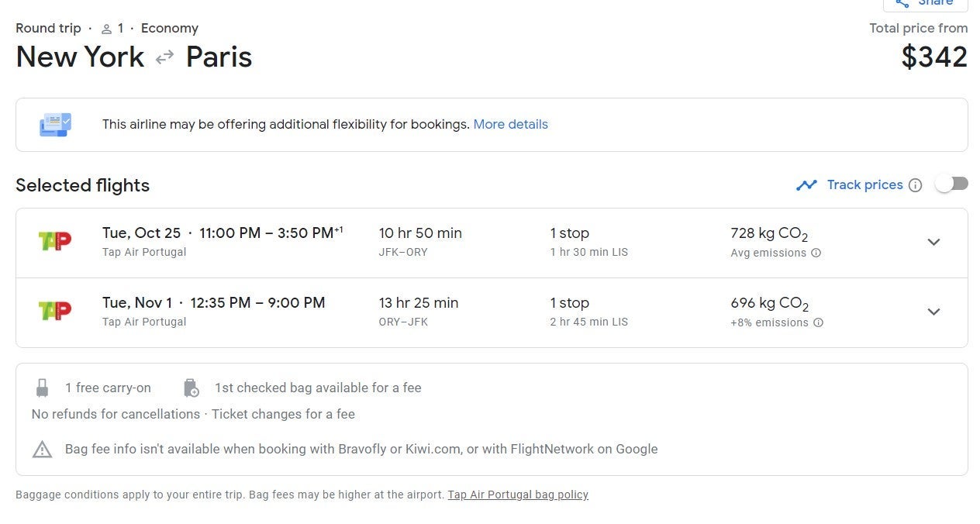Open Tap Air Portugal bag policy link

(x=518, y=495)
